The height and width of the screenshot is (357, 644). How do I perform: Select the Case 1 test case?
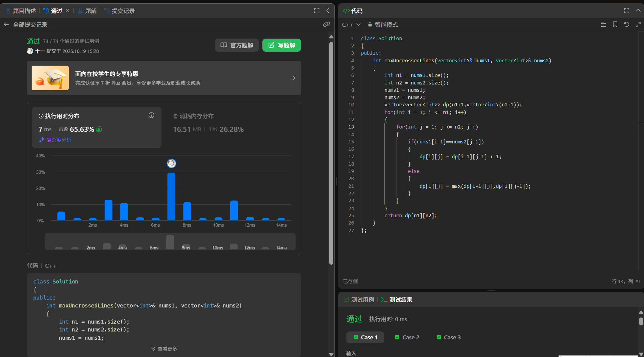(365, 337)
